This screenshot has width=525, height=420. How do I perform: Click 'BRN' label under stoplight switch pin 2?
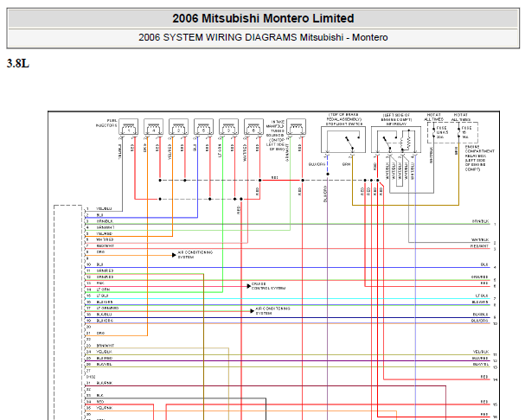click(346, 164)
